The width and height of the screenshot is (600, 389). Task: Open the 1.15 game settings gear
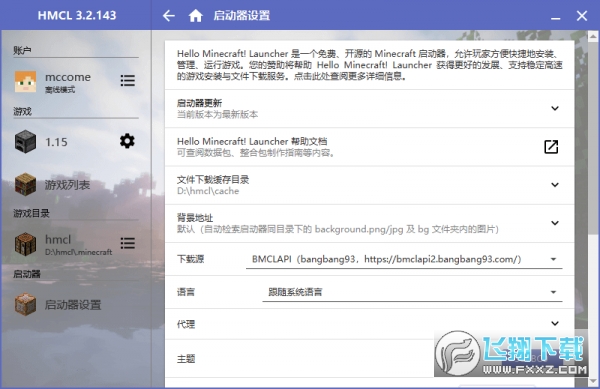pyautogui.click(x=127, y=141)
